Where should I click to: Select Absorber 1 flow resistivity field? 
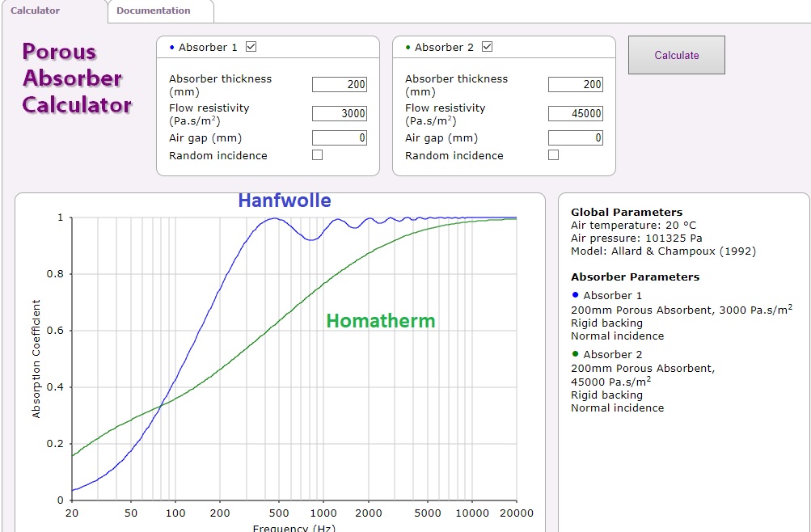point(340,113)
